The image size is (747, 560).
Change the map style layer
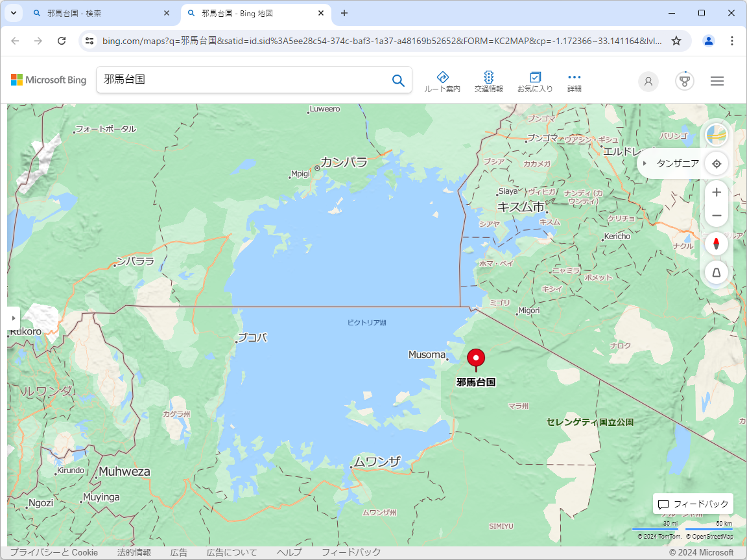pyautogui.click(x=717, y=135)
